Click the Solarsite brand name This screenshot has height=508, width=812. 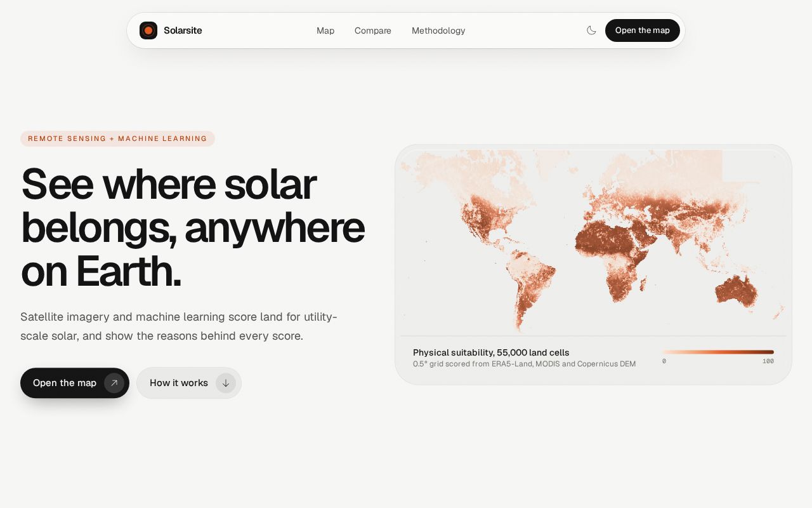click(183, 30)
